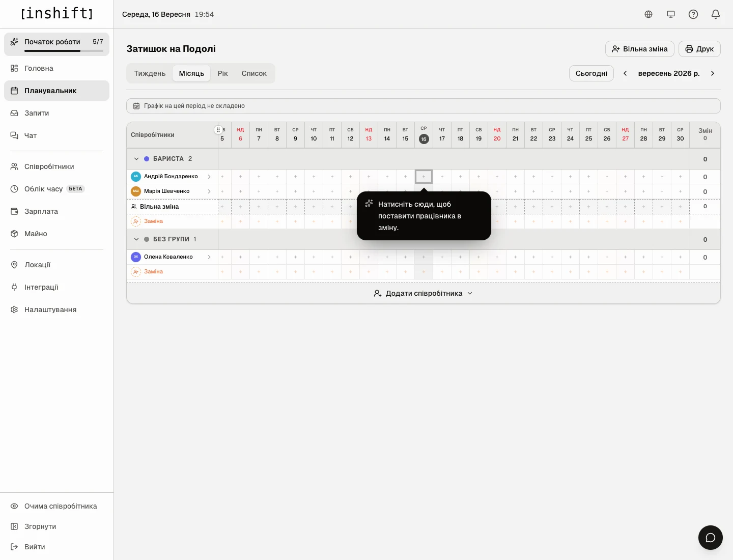Expand Андрій Бондаренко row chevron

coord(209,177)
